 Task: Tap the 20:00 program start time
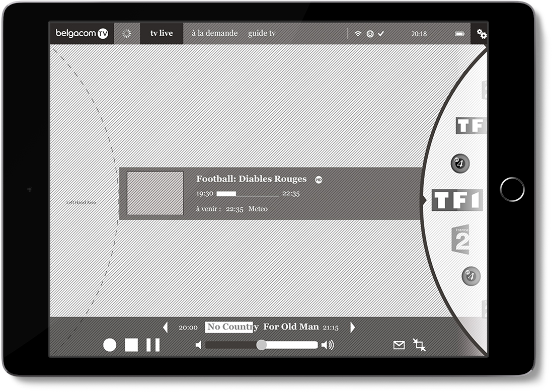coord(188,328)
